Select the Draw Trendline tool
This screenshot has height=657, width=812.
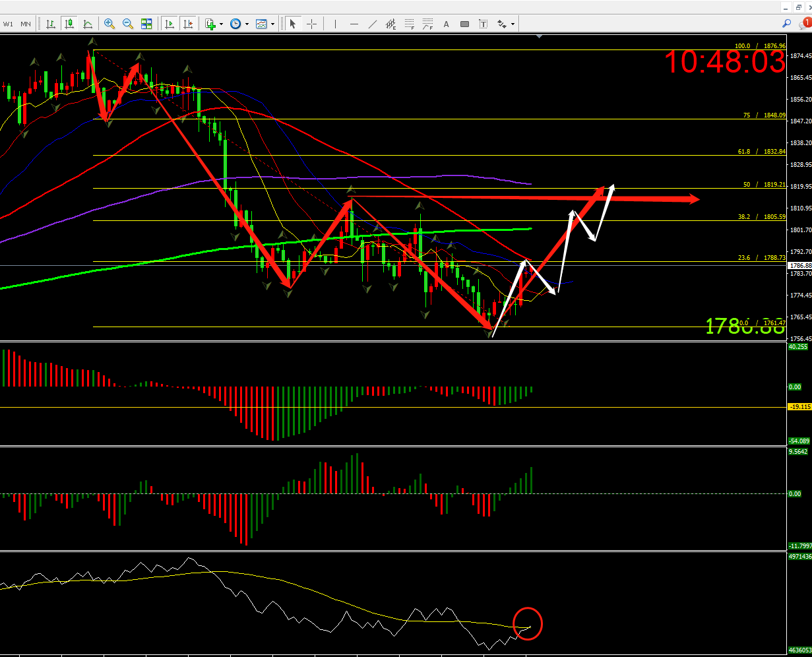(373, 24)
